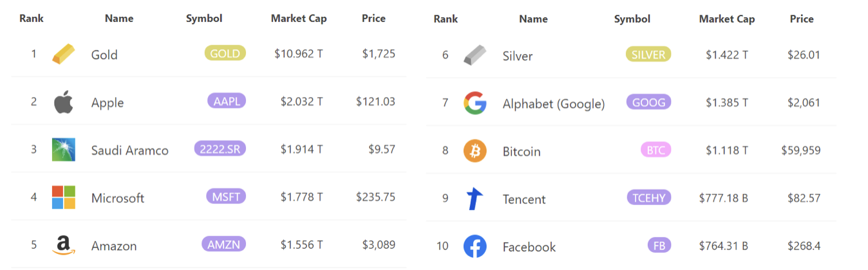Screen dimensions: 868x270
Task: Select the yellow GOLD symbol badge
Action: point(225,53)
